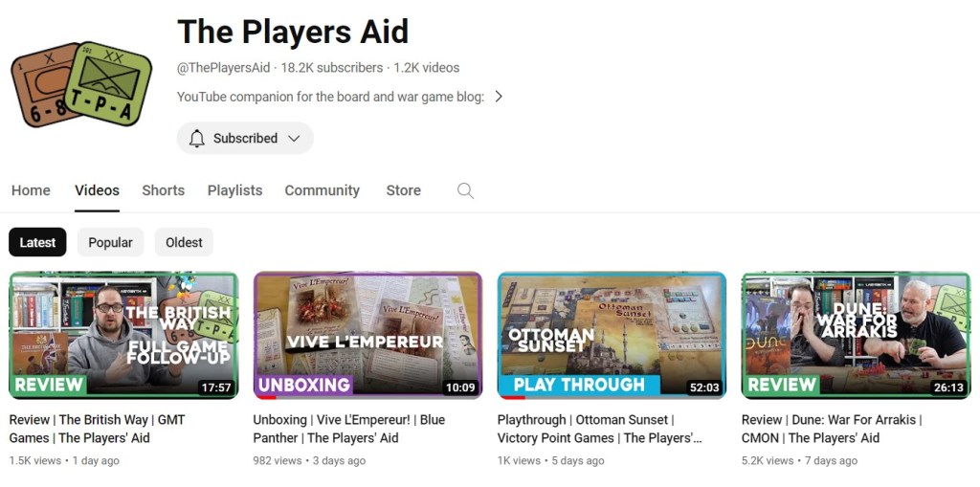This screenshot has height=487, width=980.
Task: Expand channel description with the chevron arrow
Action: point(498,97)
